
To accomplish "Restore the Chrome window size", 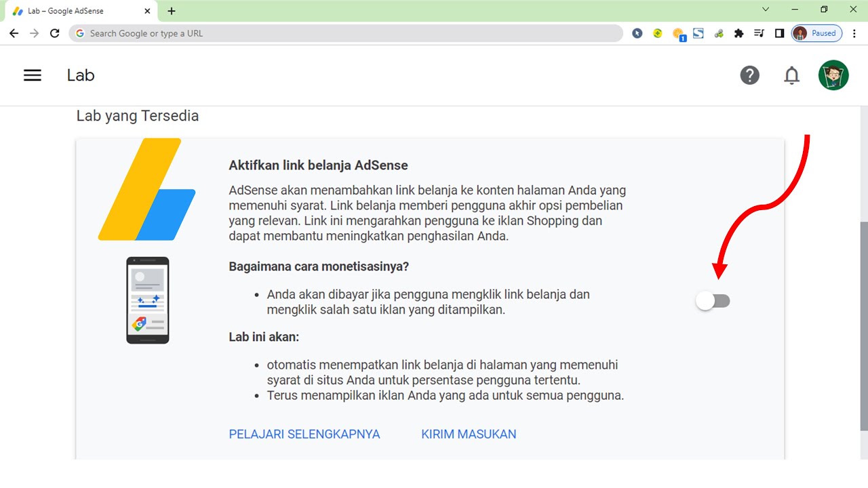I will [x=824, y=9].
